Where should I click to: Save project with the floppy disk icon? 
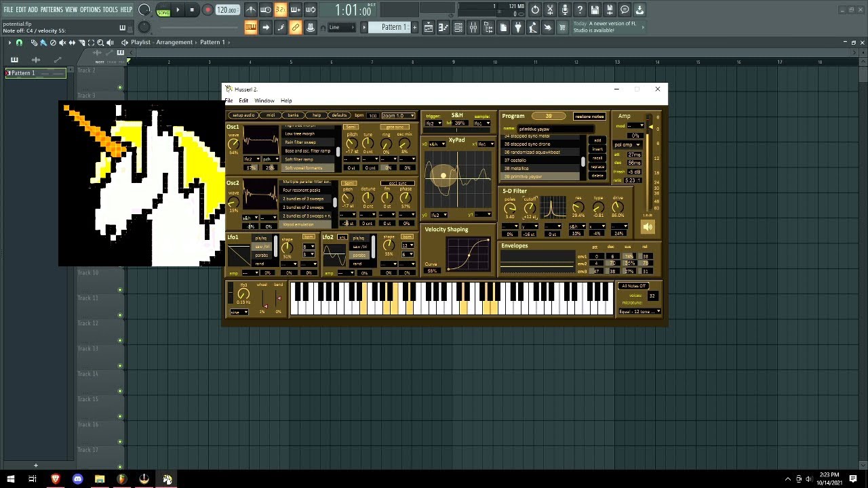click(x=595, y=10)
